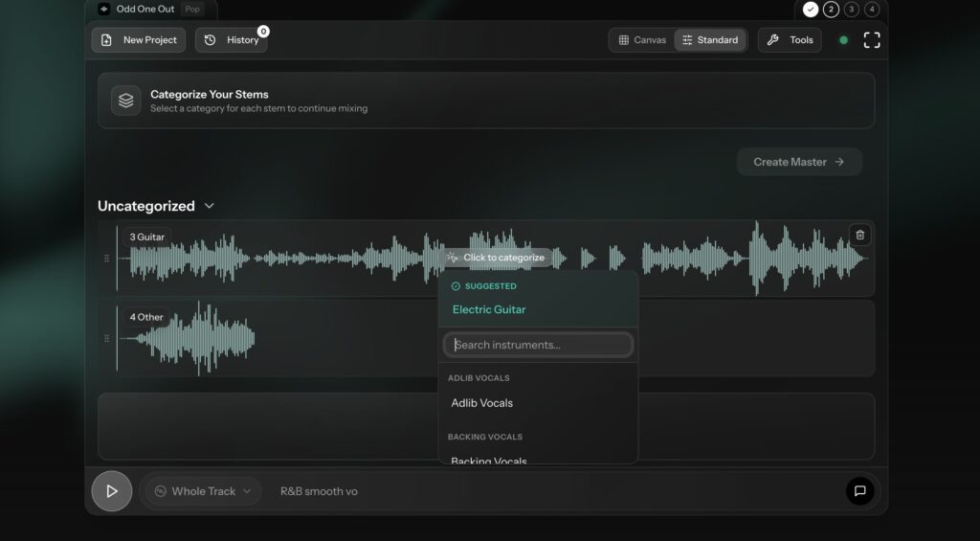Click the stacked layers stems icon
980x541 pixels.
click(125, 101)
